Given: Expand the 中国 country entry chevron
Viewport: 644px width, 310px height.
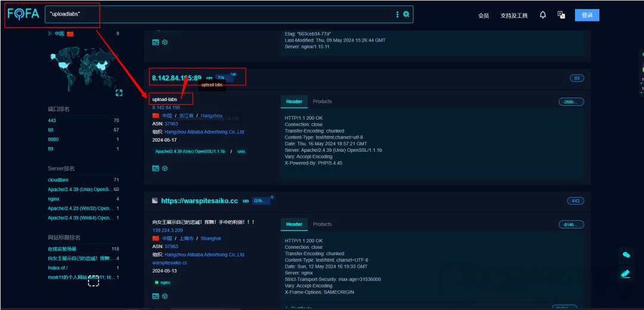Looking at the screenshot, I should point(49,34).
